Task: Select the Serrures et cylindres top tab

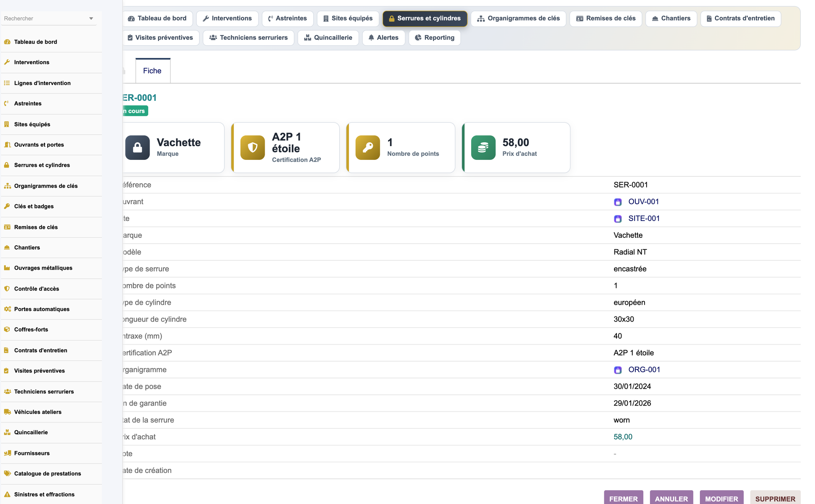Action: point(425,18)
